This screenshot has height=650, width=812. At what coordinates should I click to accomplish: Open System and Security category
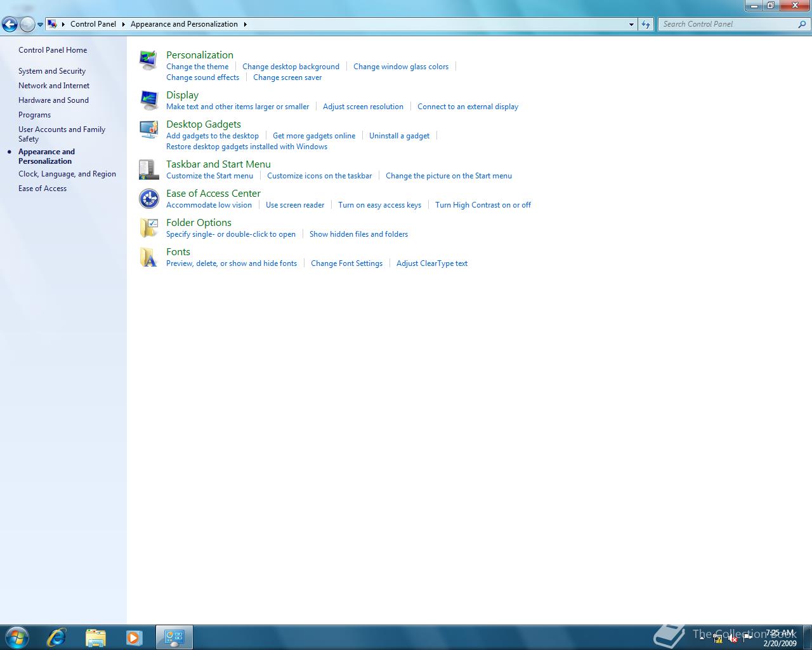coord(52,71)
